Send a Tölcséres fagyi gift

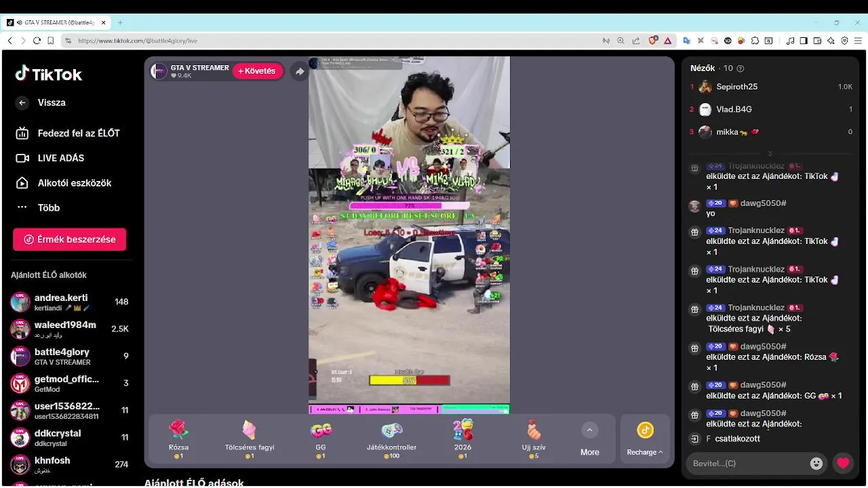(x=250, y=439)
